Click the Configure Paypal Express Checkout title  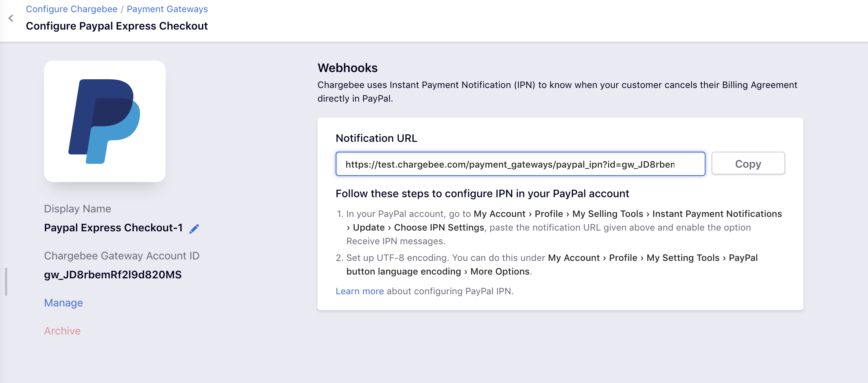point(117,26)
